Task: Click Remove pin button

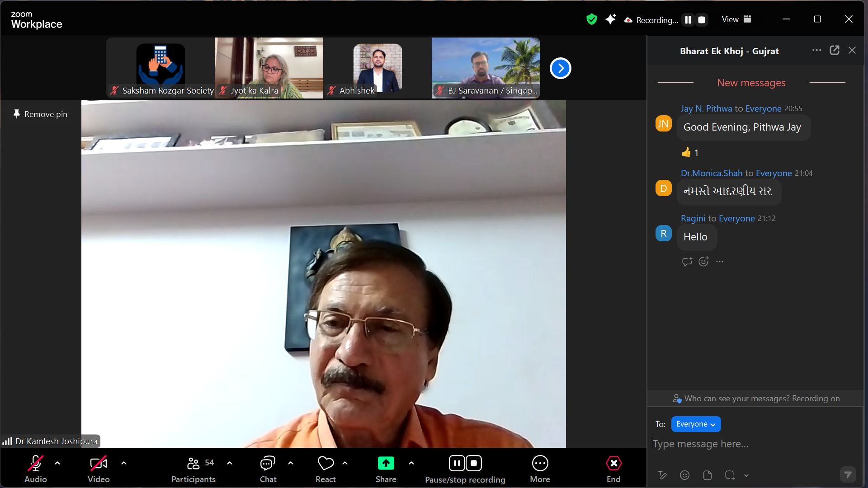Action: tap(41, 114)
